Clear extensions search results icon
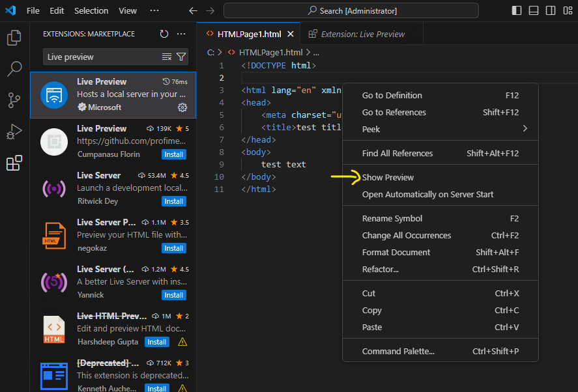 point(167,57)
